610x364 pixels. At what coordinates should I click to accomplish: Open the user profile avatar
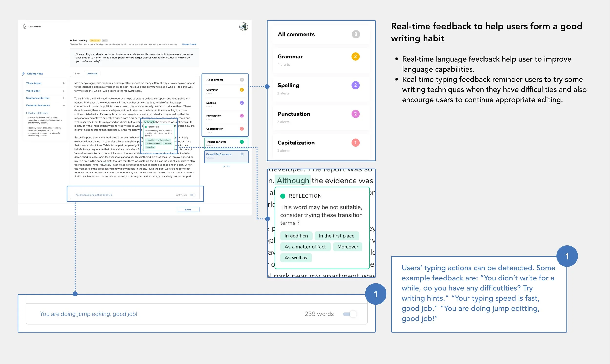[x=243, y=27]
